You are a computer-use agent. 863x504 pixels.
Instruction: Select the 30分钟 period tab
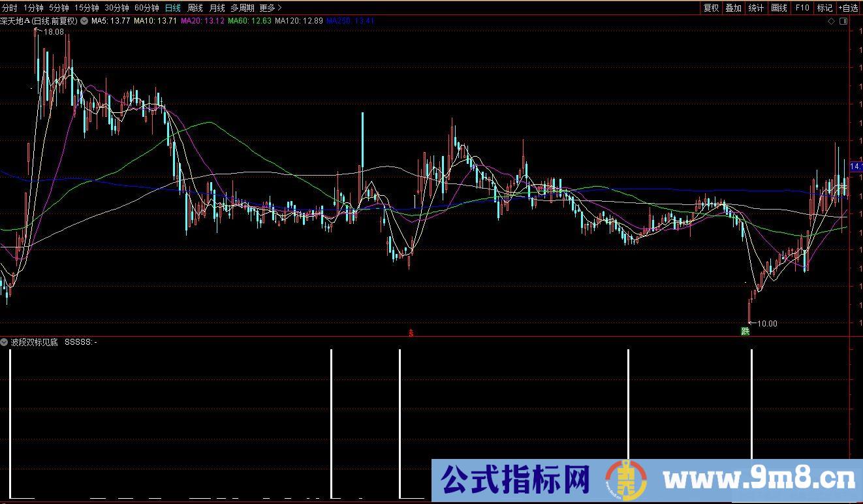coord(117,8)
